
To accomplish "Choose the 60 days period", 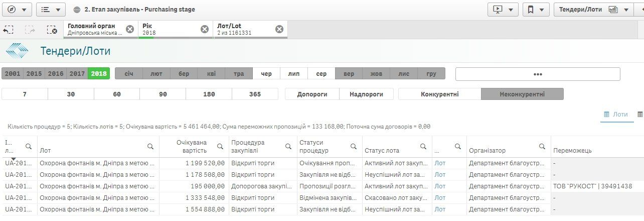I will [117, 94].
